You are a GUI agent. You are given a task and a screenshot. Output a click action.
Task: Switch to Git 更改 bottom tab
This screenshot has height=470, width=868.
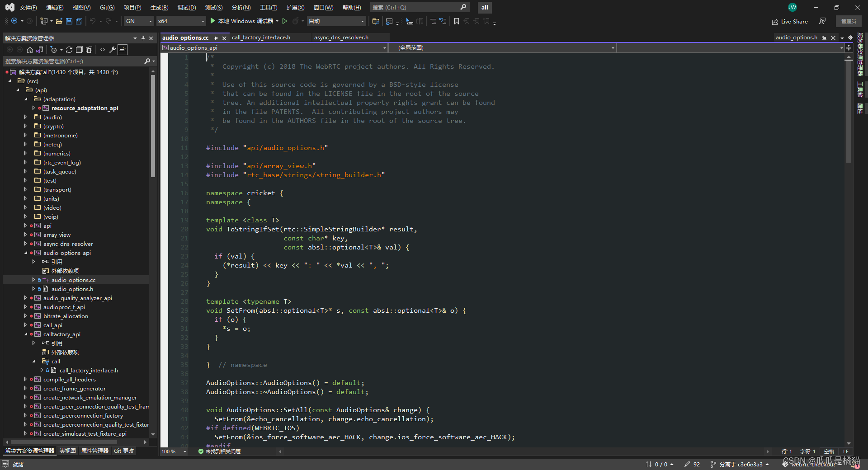click(124, 451)
